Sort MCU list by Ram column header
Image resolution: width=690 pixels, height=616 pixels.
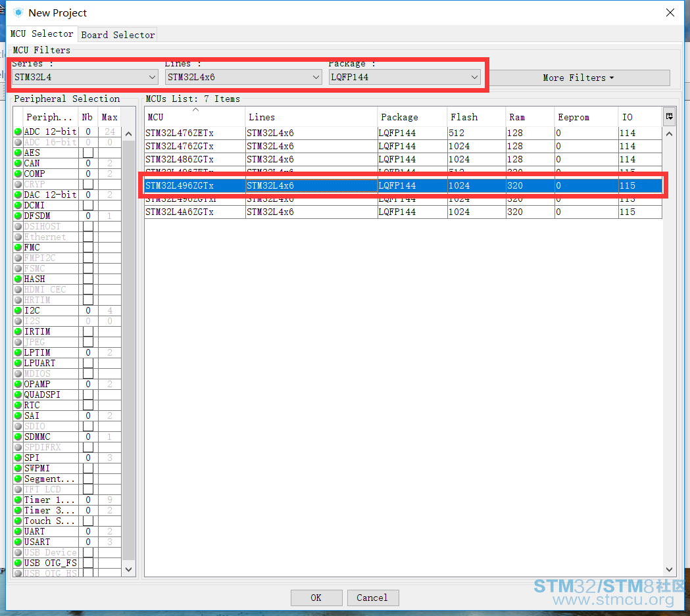point(530,117)
